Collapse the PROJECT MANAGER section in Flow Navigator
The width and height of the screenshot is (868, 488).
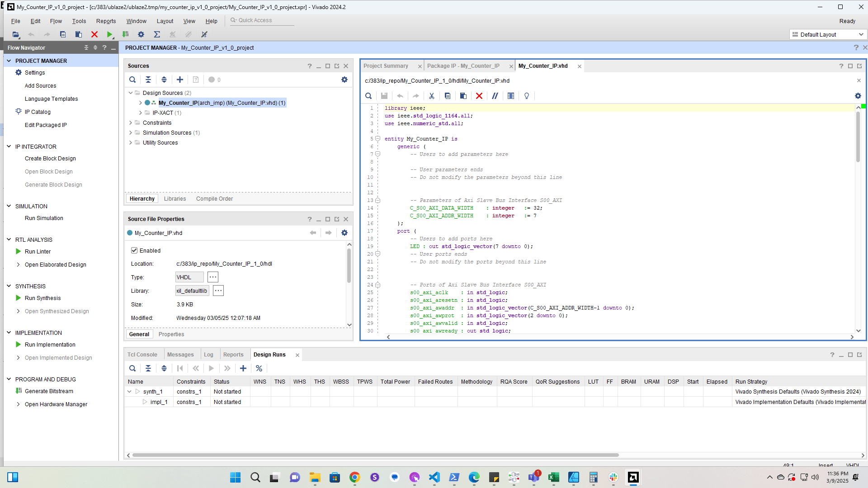pos(9,61)
